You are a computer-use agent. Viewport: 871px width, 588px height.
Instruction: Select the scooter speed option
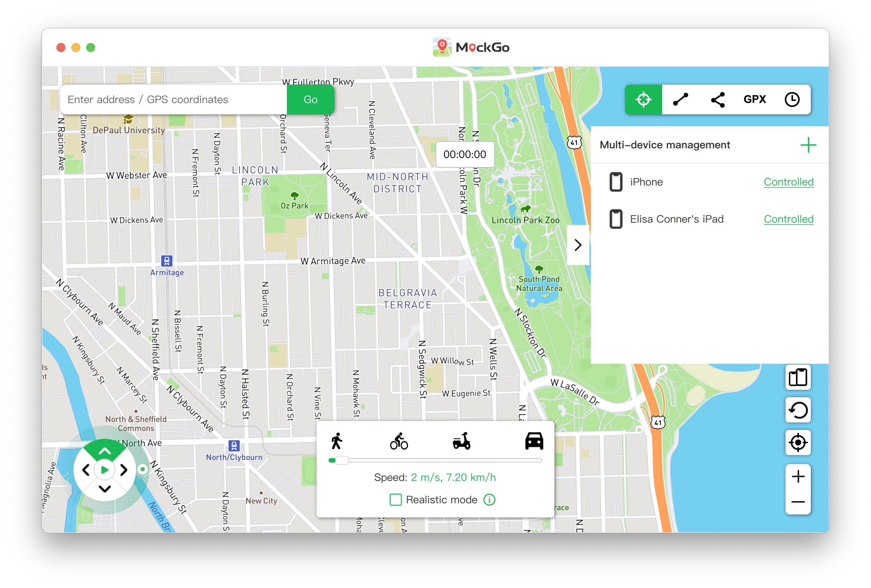click(462, 441)
